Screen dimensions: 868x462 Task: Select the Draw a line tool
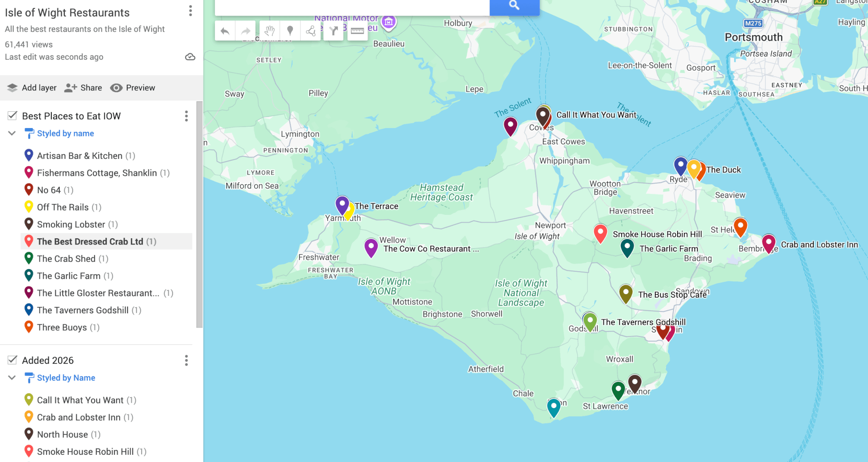[x=311, y=31]
